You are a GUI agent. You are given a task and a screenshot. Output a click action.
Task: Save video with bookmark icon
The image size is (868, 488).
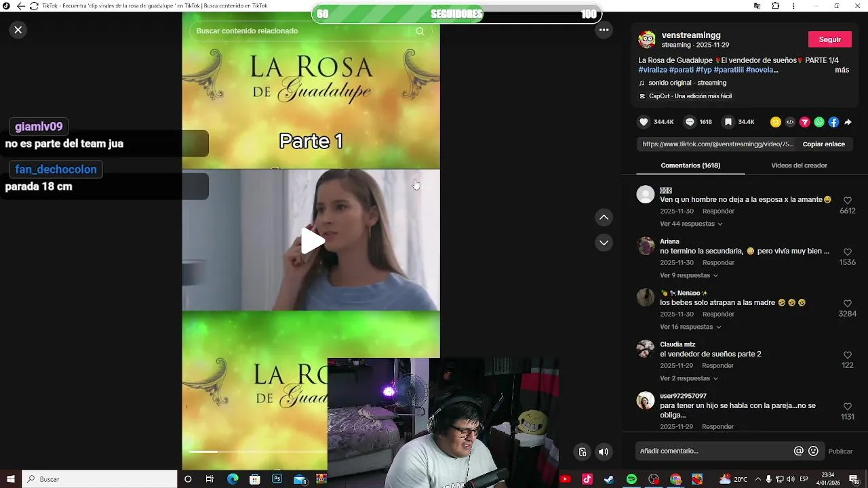[x=728, y=122]
